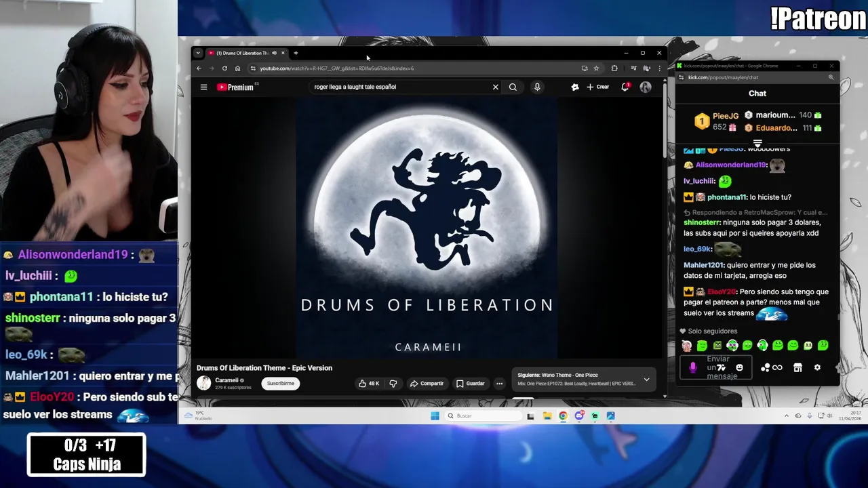Open username ElooY20 in Kick chat
This screenshot has width=868, height=488.
click(722, 291)
